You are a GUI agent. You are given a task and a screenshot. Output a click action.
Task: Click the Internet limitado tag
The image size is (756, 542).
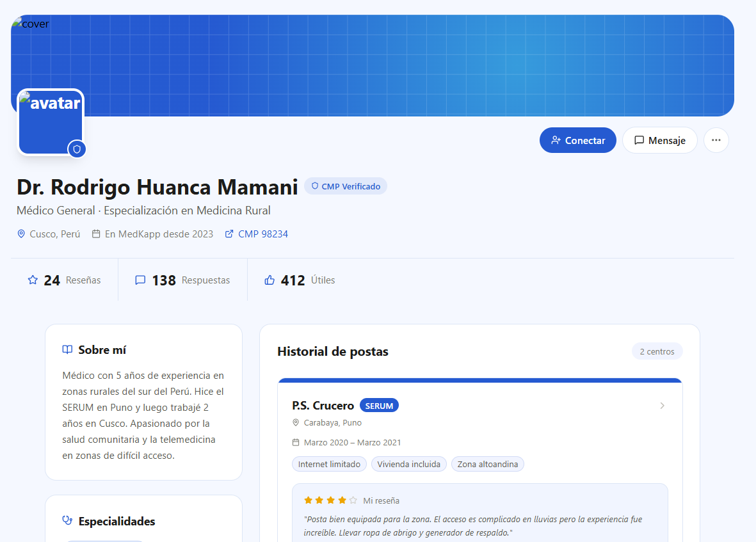(329, 464)
